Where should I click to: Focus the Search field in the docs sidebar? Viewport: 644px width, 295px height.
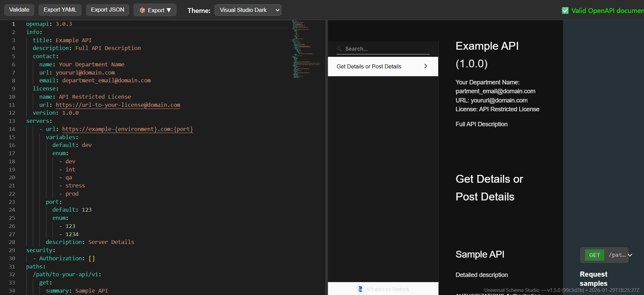coord(383,49)
